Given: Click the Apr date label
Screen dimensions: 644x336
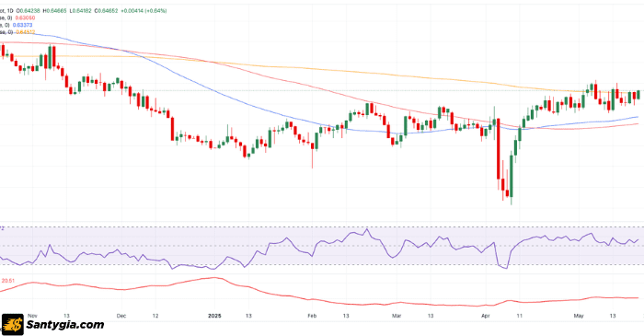Looking at the screenshot, I should [486, 316].
